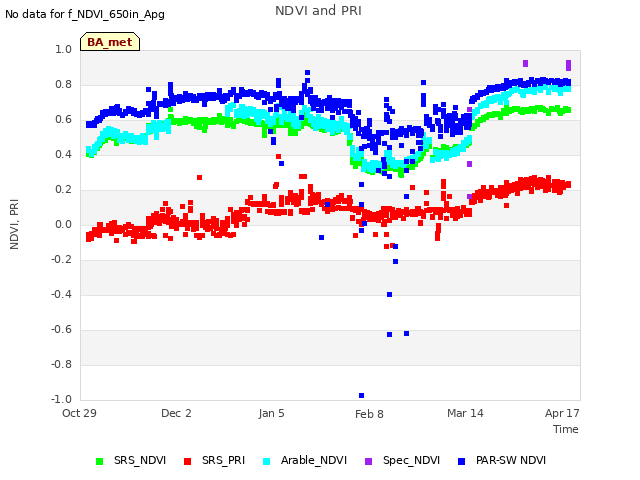Click the Mar 14 x-axis label
The height and width of the screenshot is (480, 640).
coord(465,413)
